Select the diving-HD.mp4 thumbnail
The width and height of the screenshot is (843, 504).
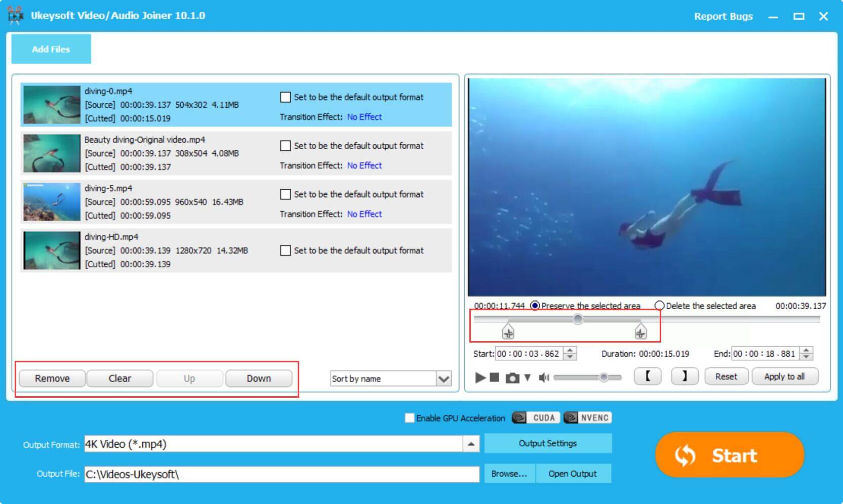pyautogui.click(x=52, y=250)
